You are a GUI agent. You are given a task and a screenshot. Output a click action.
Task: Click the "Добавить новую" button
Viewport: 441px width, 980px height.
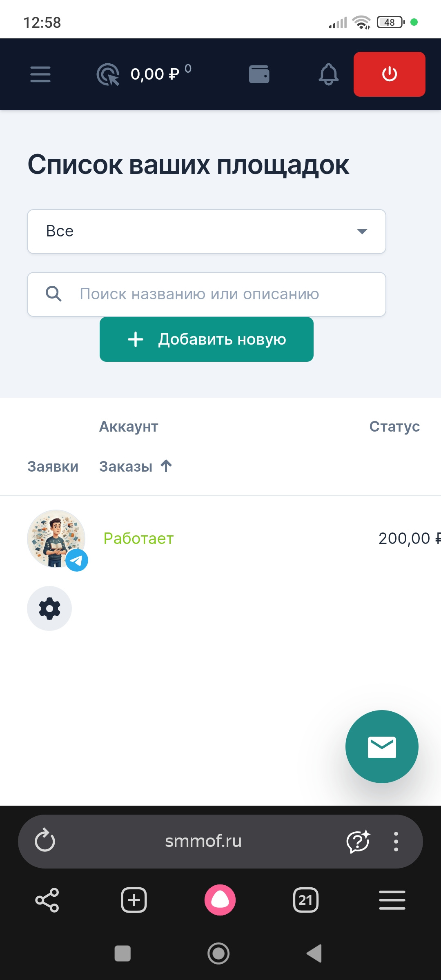coord(207,339)
